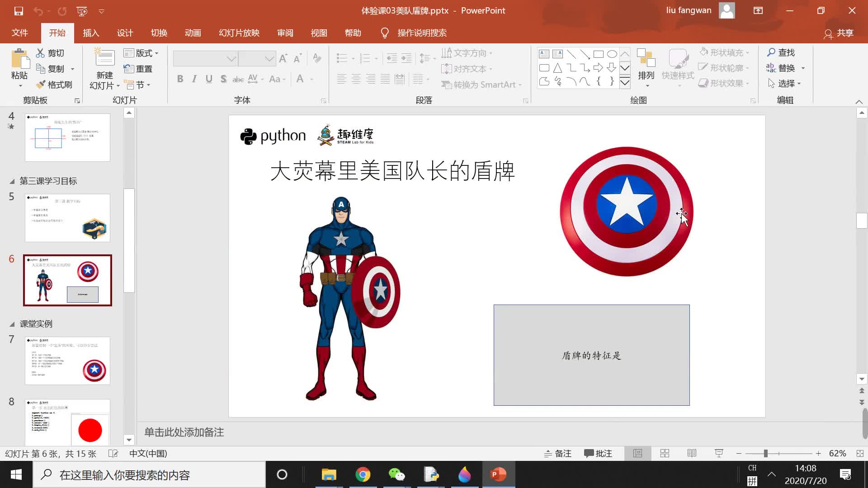Switch to Slide Sorter view icon
Image resolution: width=868 pixels, height=488 pixels.
pyautogui.click(x=665, y=454)
